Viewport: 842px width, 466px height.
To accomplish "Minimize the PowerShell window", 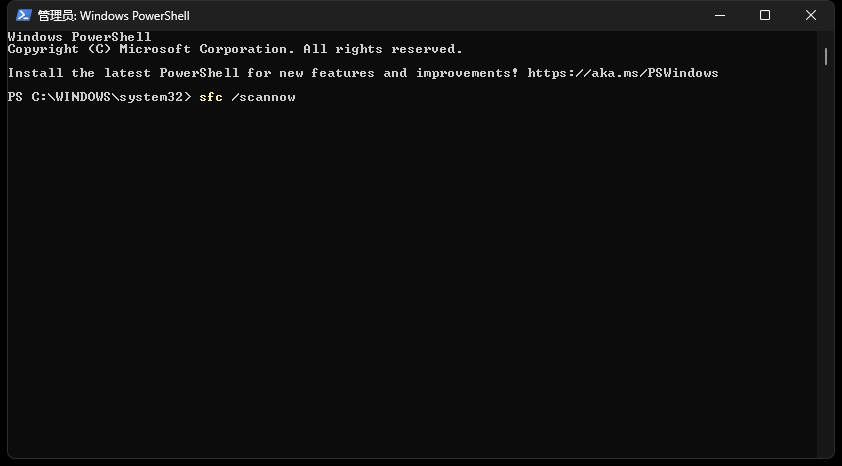I will [x=720, y=16].
